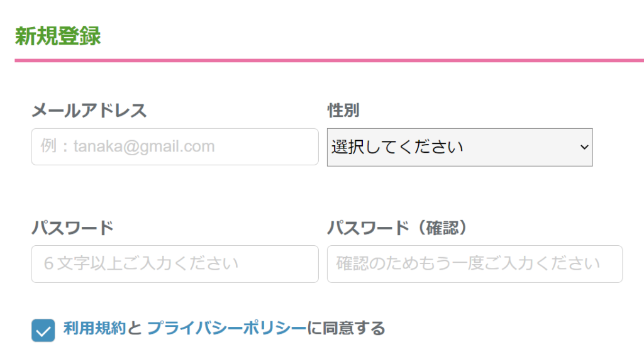Click the と text between the two links

coord(135,328)
